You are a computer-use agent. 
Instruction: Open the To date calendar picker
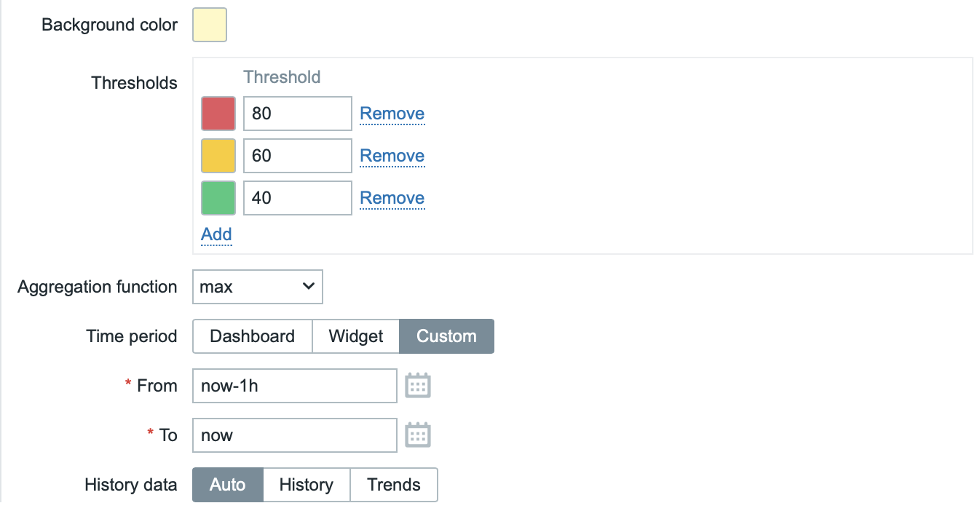pos(418,435)
